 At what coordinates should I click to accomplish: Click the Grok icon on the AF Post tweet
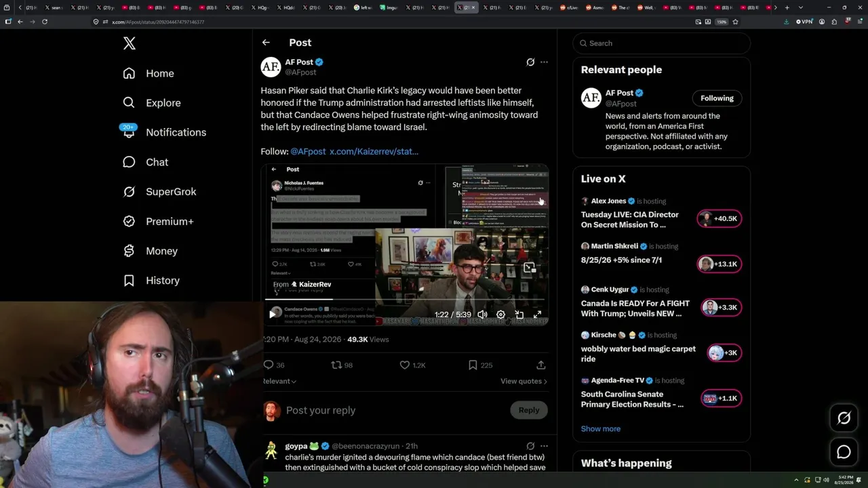(530, 62)
